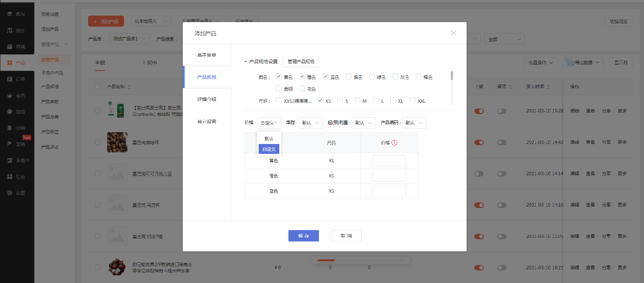Open the 营销 marketing flag icon
This screenshot has width=644, height=283.
[x=10, y=144]
